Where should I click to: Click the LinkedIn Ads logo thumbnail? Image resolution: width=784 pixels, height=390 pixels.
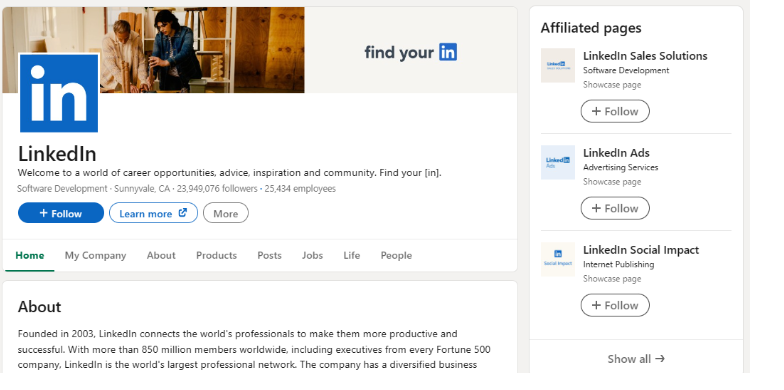(558, 162)
